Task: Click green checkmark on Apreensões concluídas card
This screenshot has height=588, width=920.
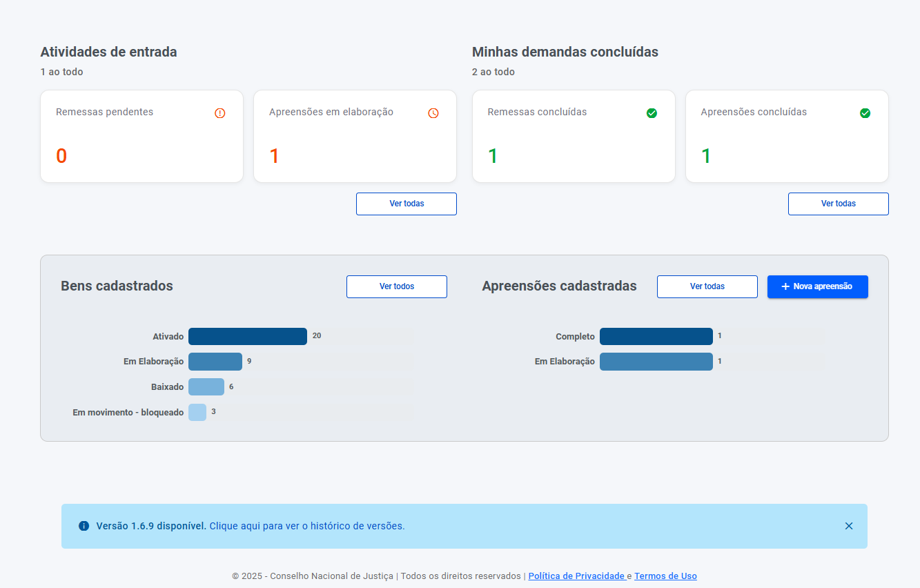Action: 865,113
